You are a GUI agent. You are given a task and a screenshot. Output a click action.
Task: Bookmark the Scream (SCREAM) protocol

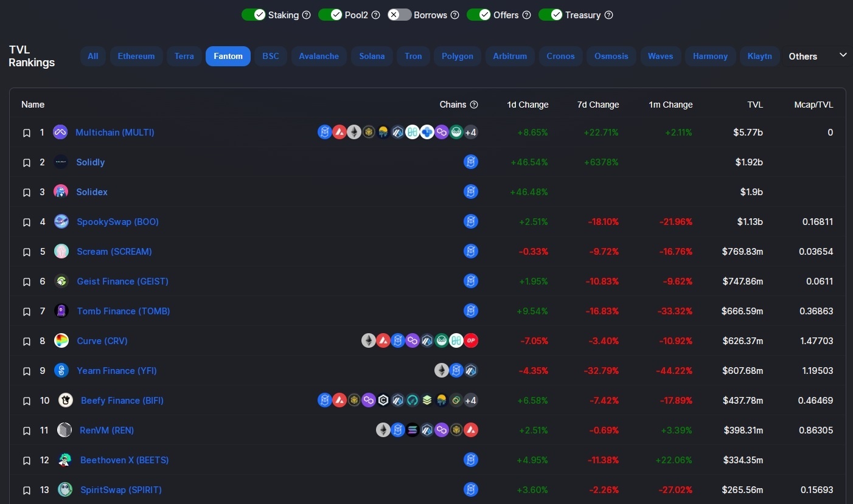pos(27,252)
